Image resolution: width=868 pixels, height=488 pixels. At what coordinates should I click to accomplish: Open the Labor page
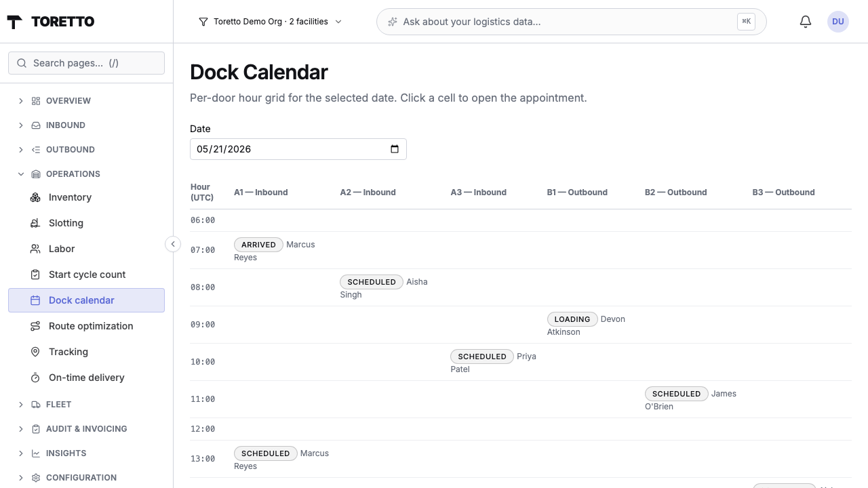click(86, 249)
